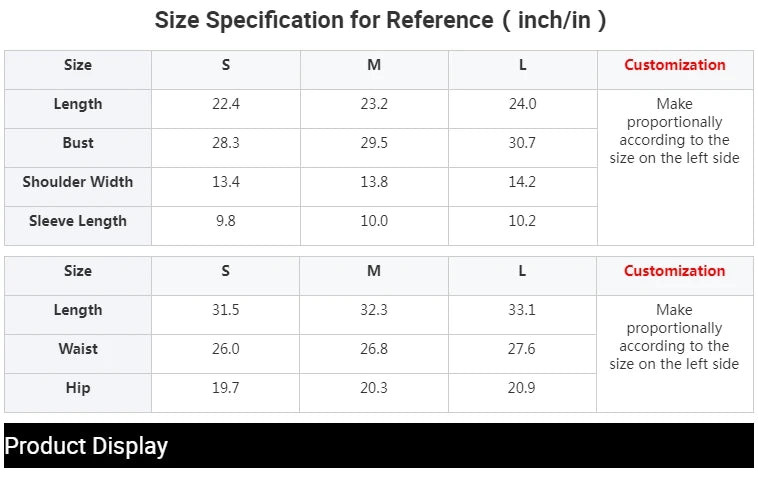
Task: Click the 26.8 waist value cell
Action: 374,349
